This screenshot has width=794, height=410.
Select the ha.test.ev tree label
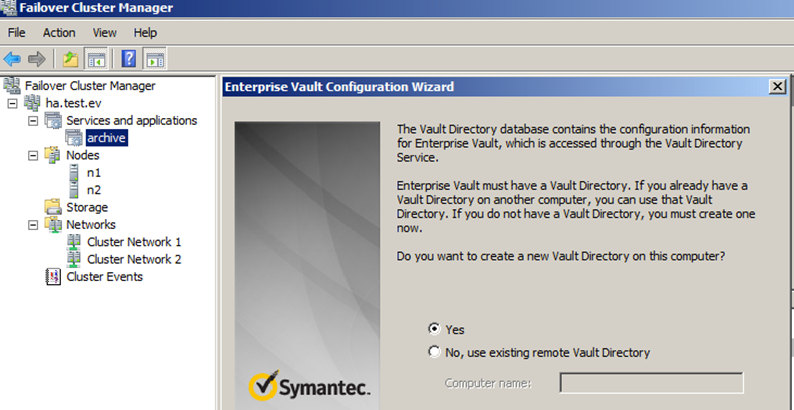[x=73, y=103]
